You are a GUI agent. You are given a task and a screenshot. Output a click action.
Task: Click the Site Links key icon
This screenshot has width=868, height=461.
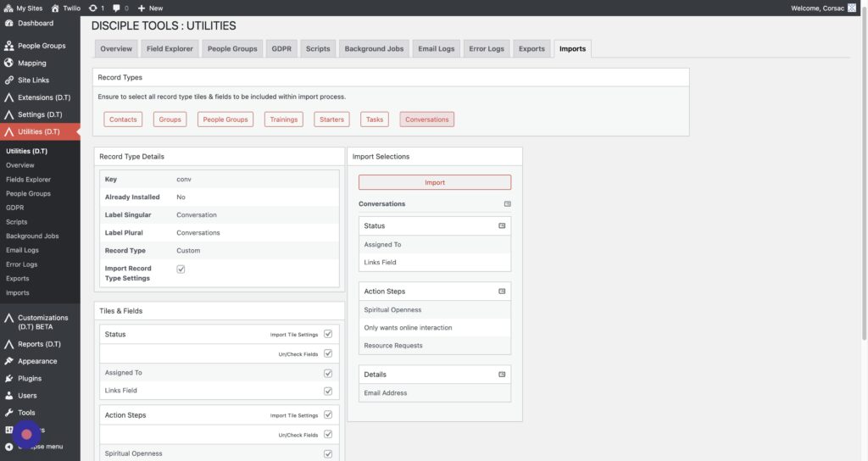(x=8, y=81)
